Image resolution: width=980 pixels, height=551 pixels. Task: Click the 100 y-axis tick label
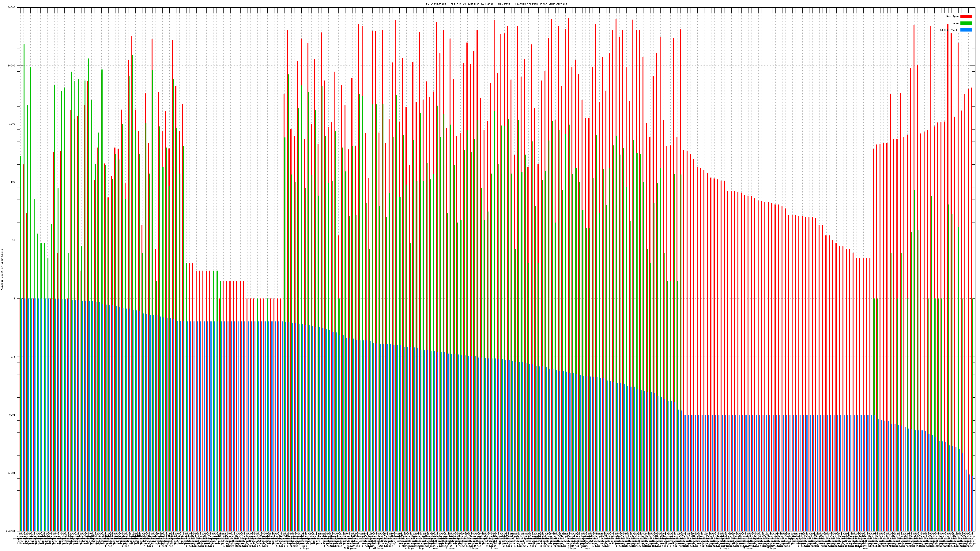[13, 182]
